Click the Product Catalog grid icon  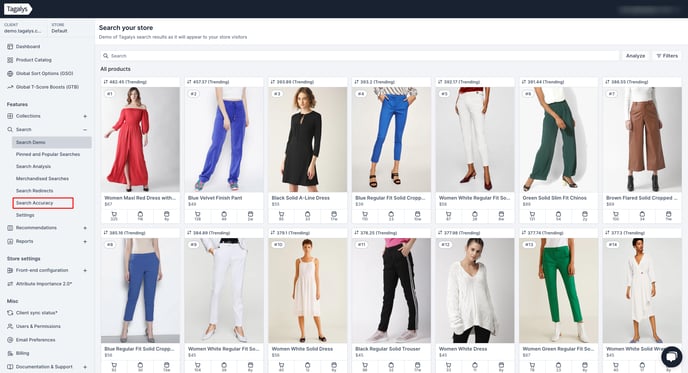[x=10, y=60]
